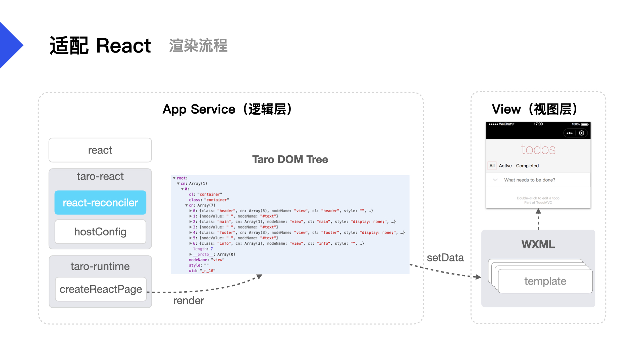Image resolution: width=644 pixels, height=362 pixels.
Task: Click the render arrow label
Action: [189, 300]
